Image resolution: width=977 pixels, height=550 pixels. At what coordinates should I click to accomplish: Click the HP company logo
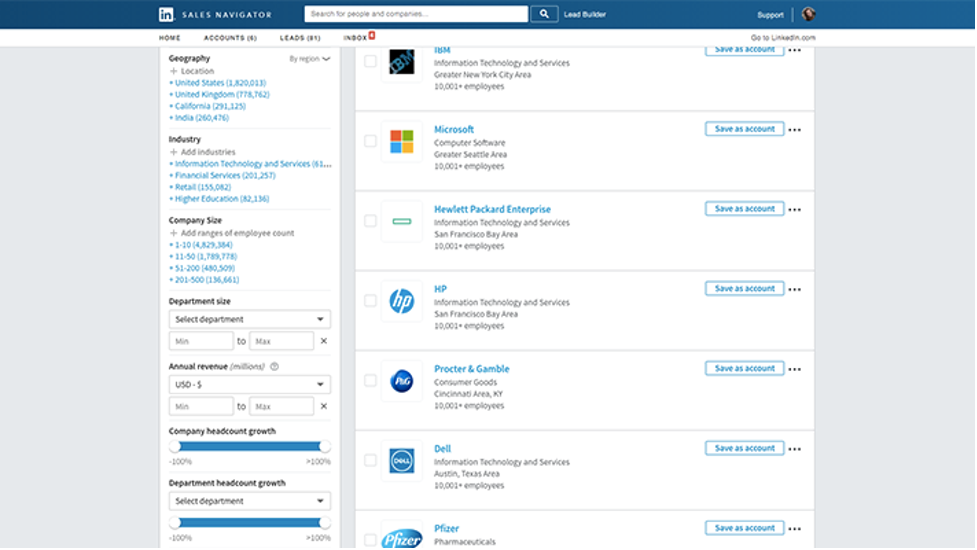[x=402, y=301]
